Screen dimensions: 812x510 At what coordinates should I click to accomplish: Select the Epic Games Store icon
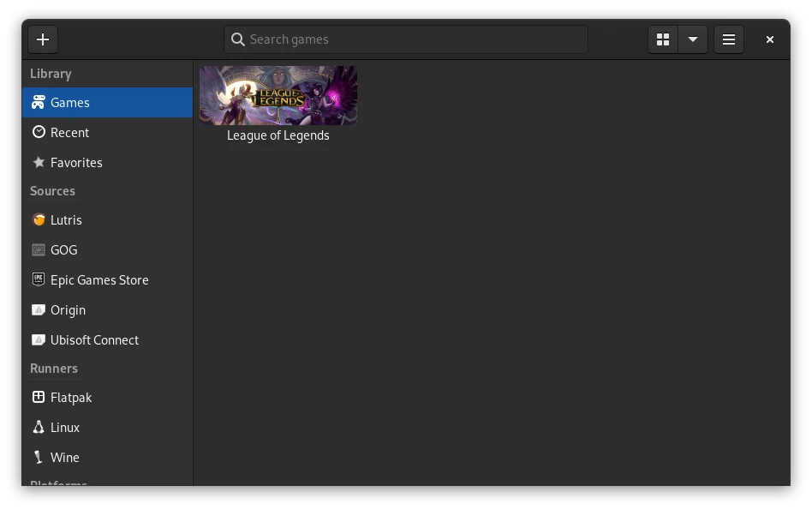click(39, 279)
